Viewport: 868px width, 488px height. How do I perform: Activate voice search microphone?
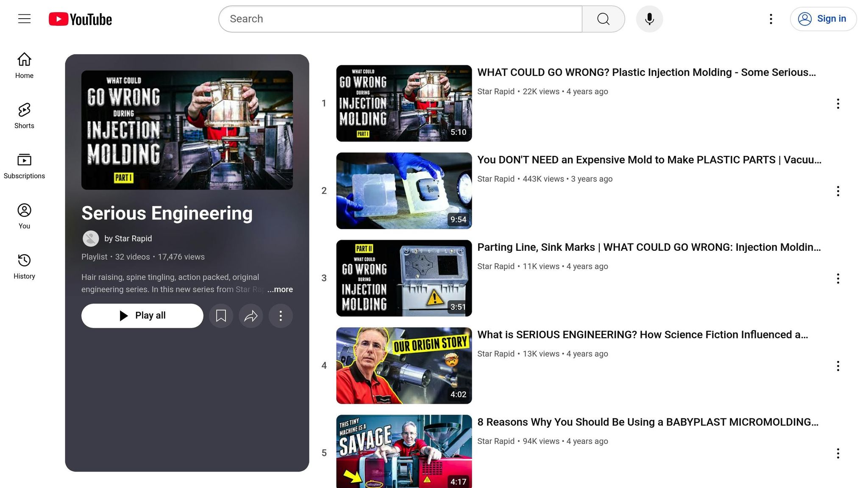[x=649, y=19]
